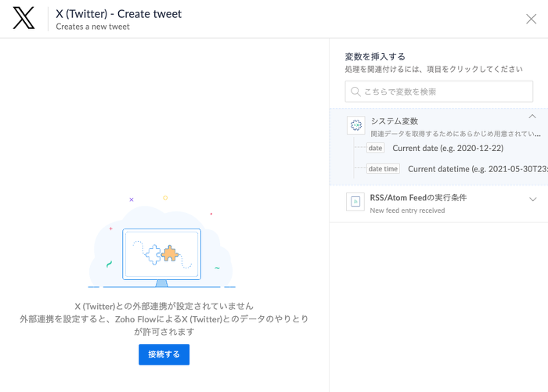Insert the Current datetime variable
Screen dimensions: 548x392
pos(478,169)
